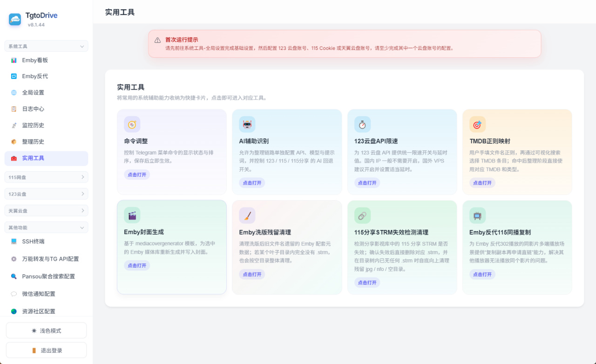The height and width of the screenshot is (364, 596).
Task: Open the Emby看板 menu item
Action: tap(46, 60)
